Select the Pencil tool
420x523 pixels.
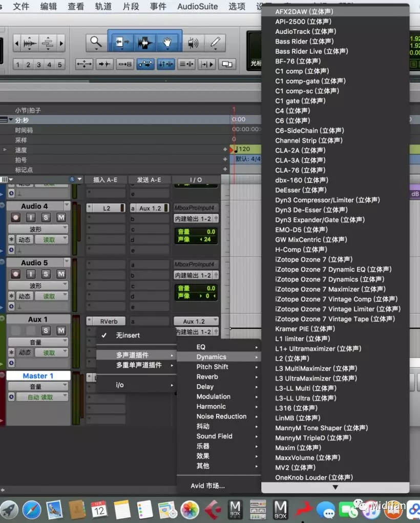tap(216, 43)
